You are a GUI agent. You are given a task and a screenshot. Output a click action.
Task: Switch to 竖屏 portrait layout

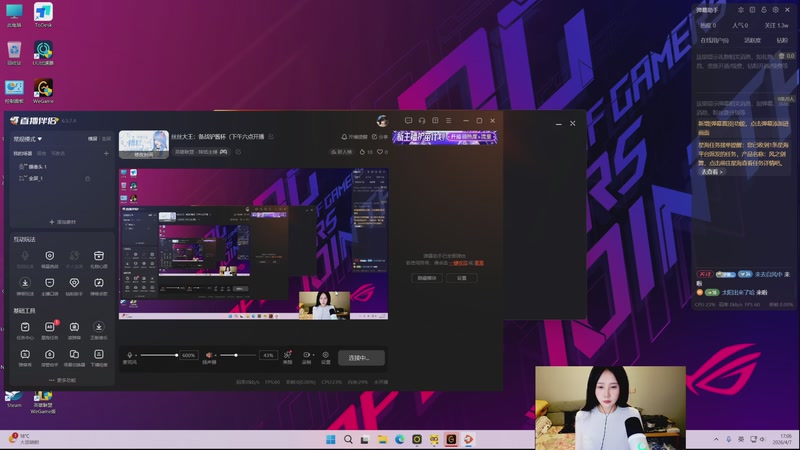pyautogui.click(x=106, y=139)
